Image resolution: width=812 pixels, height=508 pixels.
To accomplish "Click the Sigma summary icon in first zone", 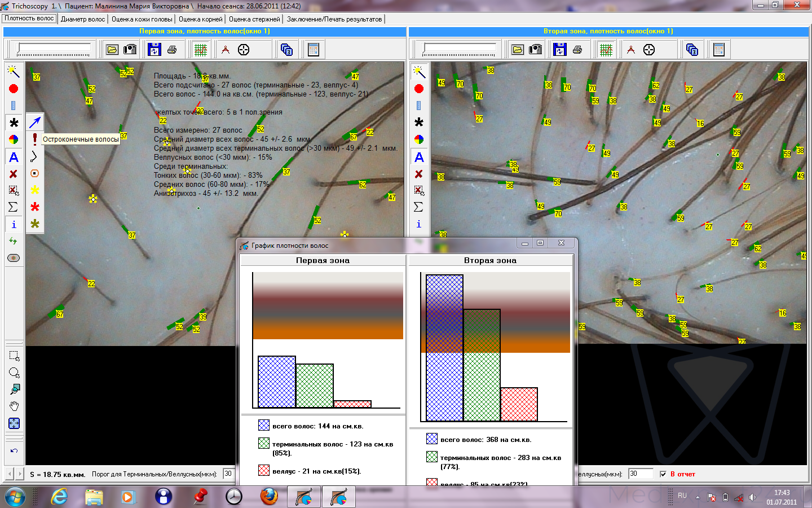I will [14, 207].
